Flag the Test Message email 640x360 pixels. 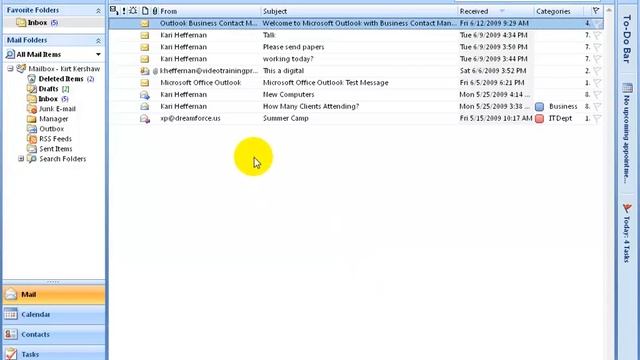pyautogui.click(x=597, y=83)
